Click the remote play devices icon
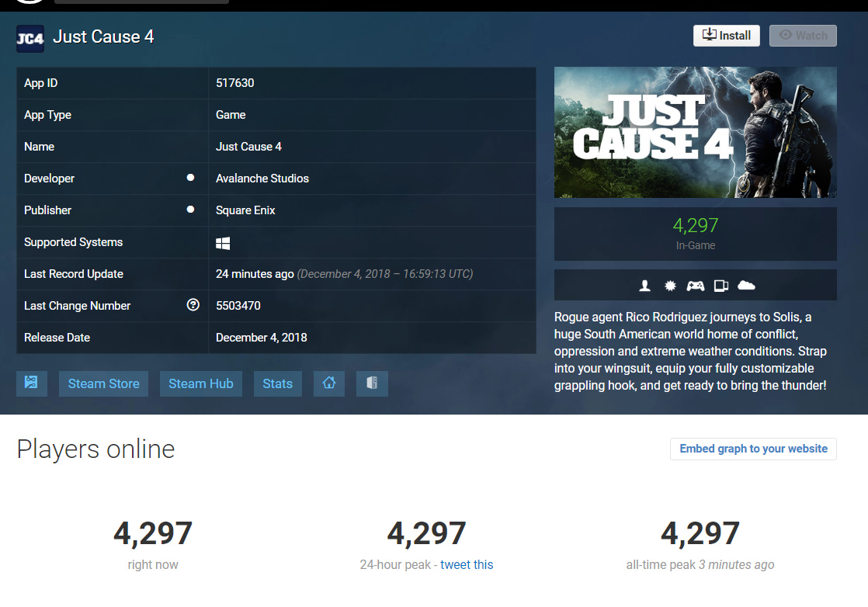The width and height of the screenshot is (868, 607). click(720, 286)
